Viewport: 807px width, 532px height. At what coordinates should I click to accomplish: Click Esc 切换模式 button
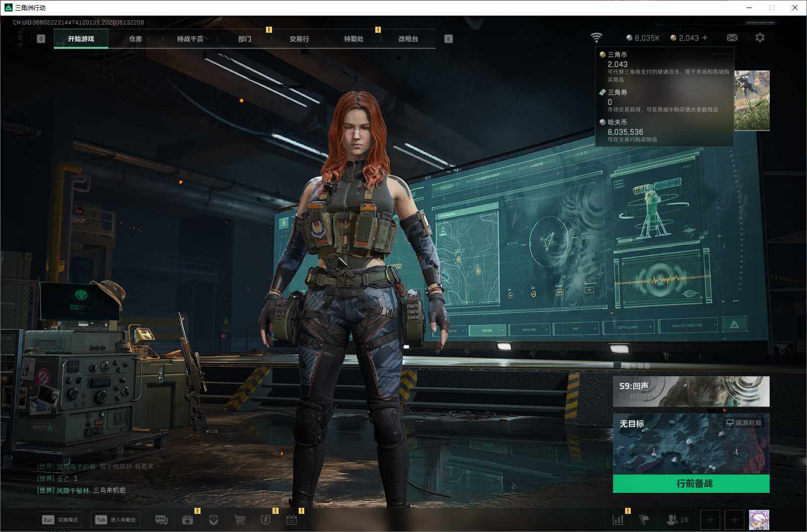(x=60, y=519)
